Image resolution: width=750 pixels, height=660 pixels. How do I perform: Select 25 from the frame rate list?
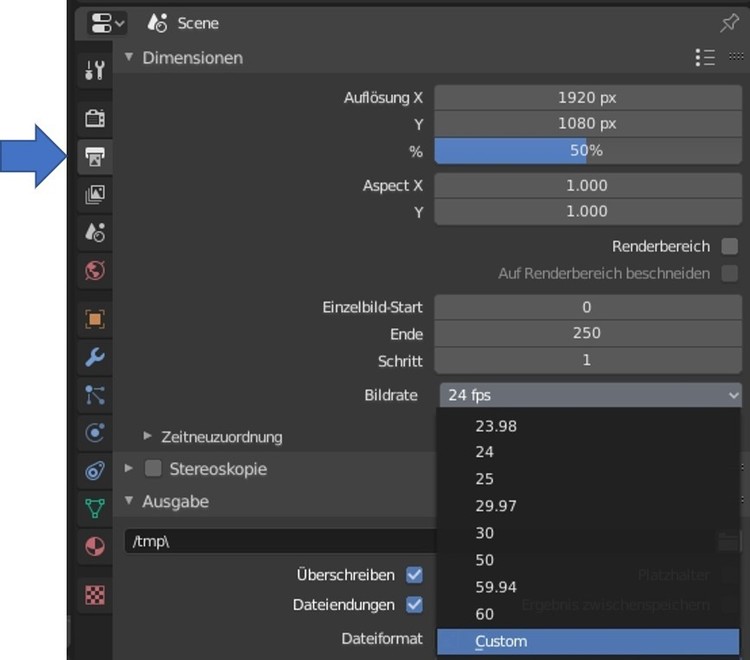tap(588, 479)
